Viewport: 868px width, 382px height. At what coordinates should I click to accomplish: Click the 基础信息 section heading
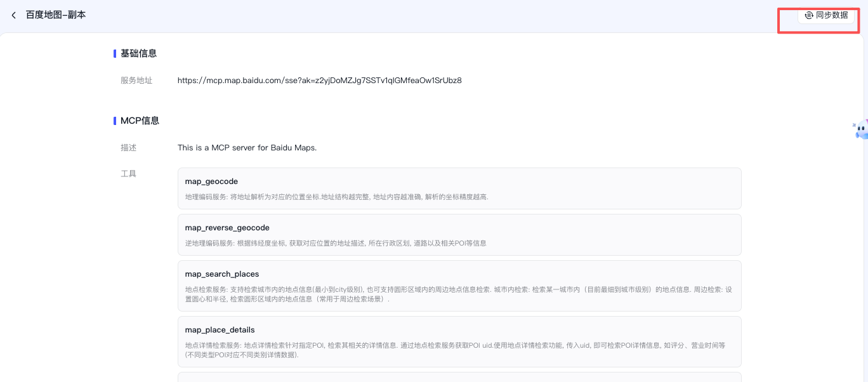(138, 53)
